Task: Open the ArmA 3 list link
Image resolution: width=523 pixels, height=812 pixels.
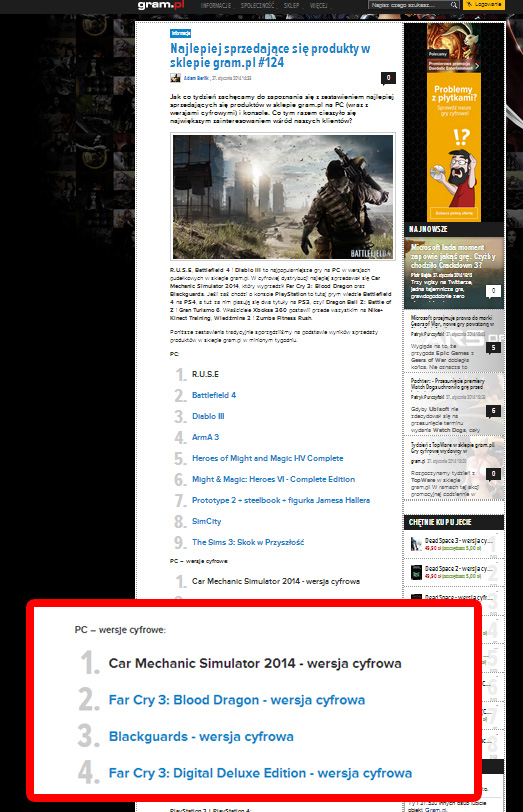Action: coord(206,437)
